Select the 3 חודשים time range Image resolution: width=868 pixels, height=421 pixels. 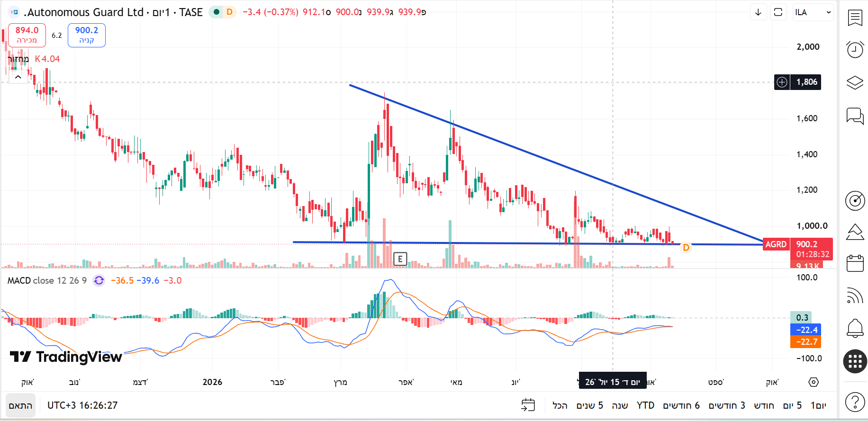[x=727, y=405]
